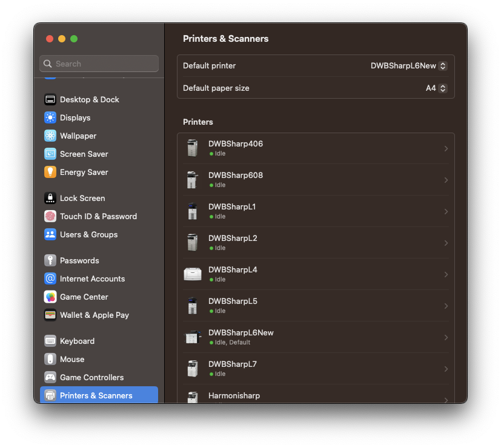This screenshot has height=448, width=501.
Task: Open Game Center via its colorful icon
Action: [x=50, y=297]
